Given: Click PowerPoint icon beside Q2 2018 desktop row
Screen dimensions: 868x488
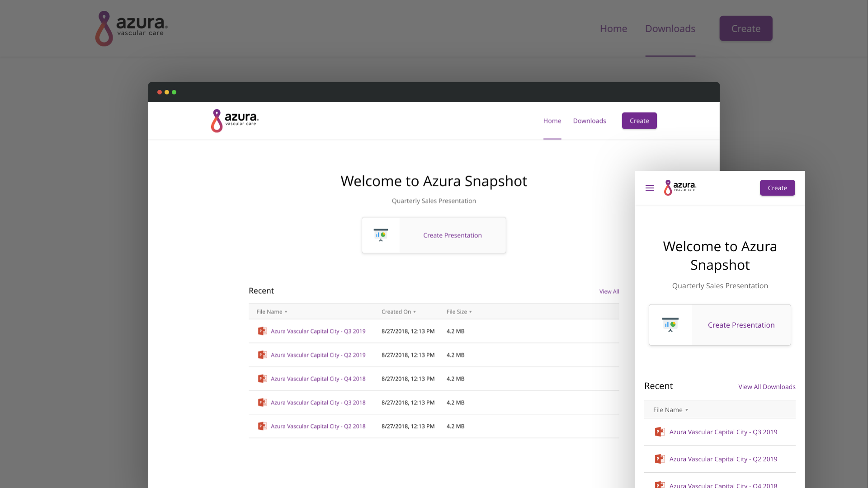Looking at the screenshot, I should point(262,426).
